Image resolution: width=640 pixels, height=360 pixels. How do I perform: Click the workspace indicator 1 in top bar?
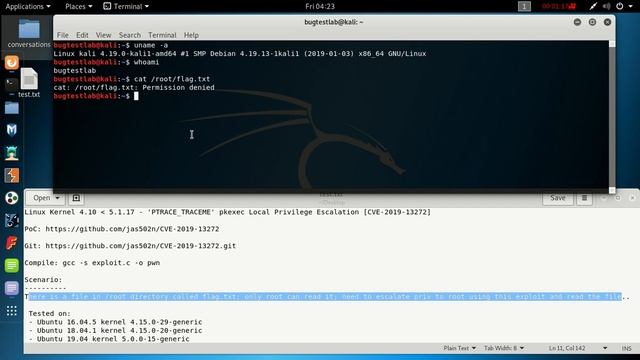524,6
